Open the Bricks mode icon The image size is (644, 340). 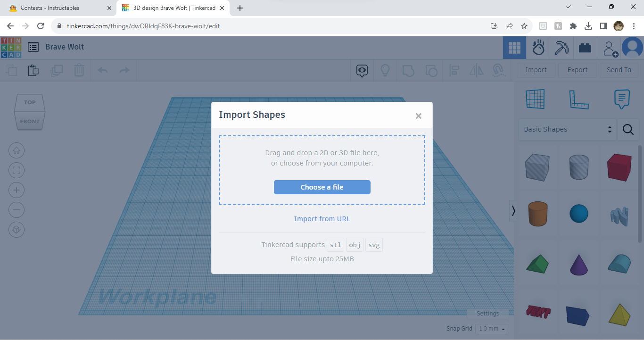point(585,48)
